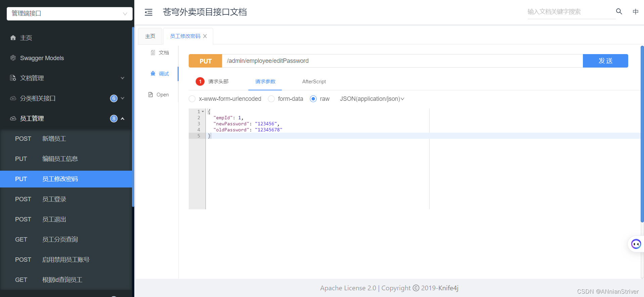The width and height of the screenshot is (644, 297).
Task: Click the cloud icon beside 员工管理
Action: pyautogui.click(x=13, y=118)
